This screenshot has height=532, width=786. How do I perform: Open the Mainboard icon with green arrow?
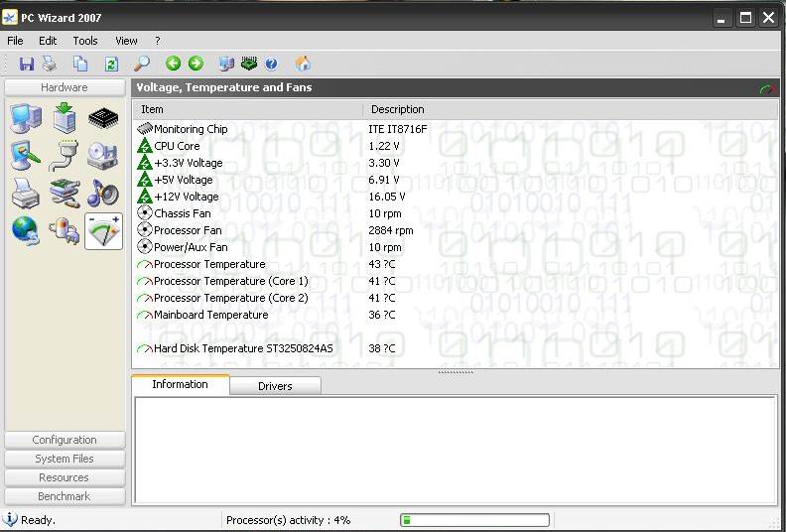pyautogui.click(x=65, y=118)
